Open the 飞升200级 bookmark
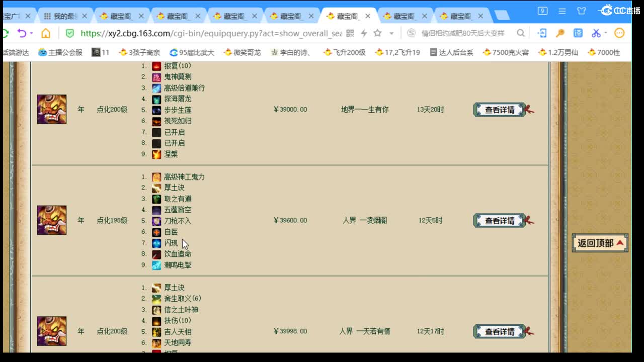This screenshot has height=362, width=644. (345, 52)
